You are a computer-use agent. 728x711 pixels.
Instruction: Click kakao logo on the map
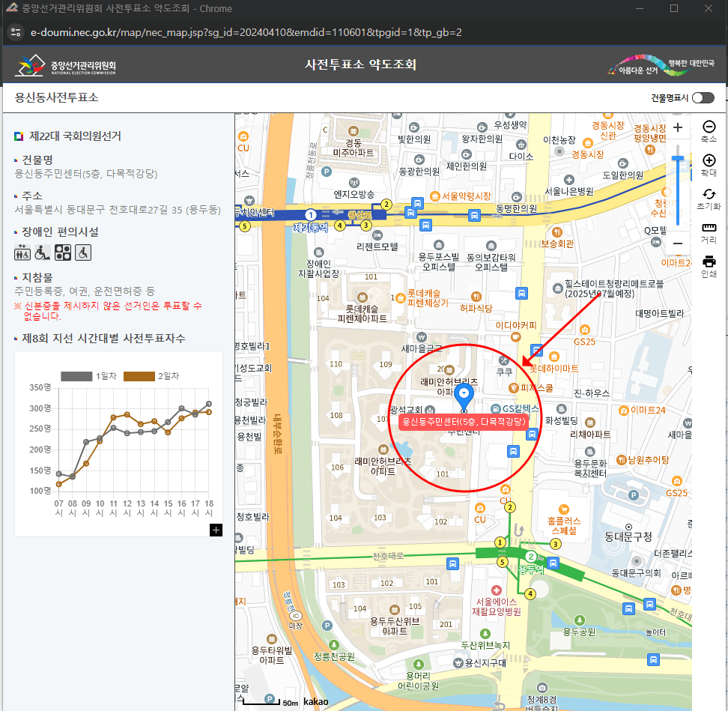point(316,701)
